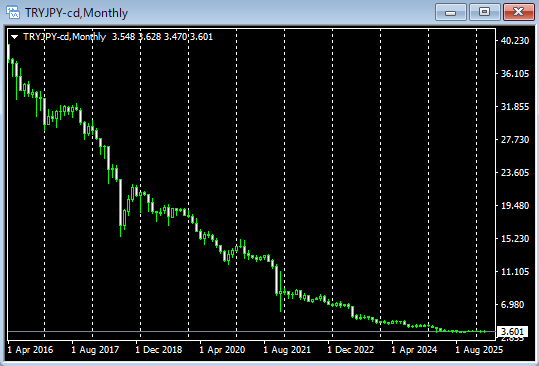The width and height of the screenshot is (539, 366).
Task: Click the 1 Apr 2016 time axis label
Action: pos(30,350)
